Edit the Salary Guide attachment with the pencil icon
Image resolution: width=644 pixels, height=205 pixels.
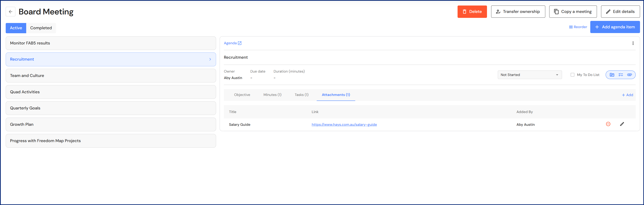pyautogui.click(x=622, y=124)
